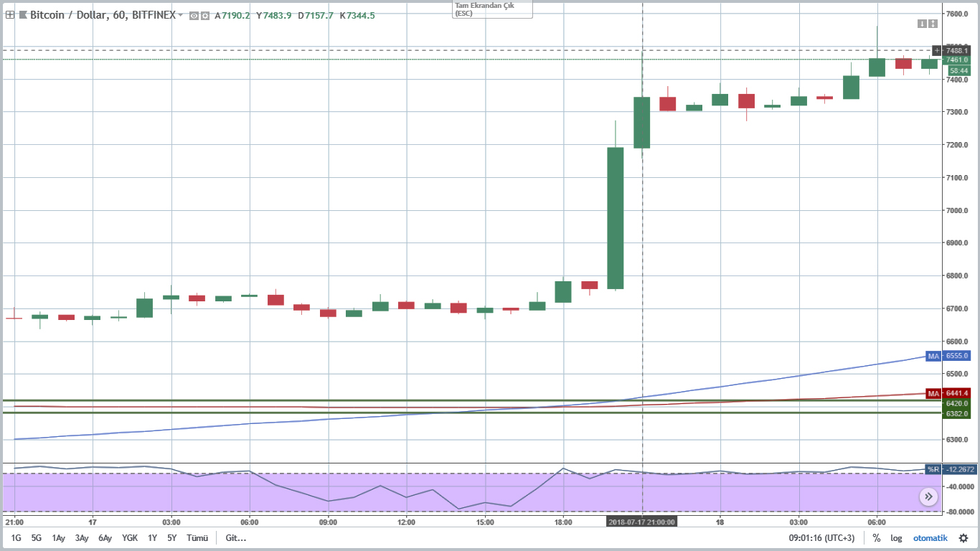Click the Y7483.9 high value in legend
The height and width of the screenshot is (551, 980).
tap(273, 15)
